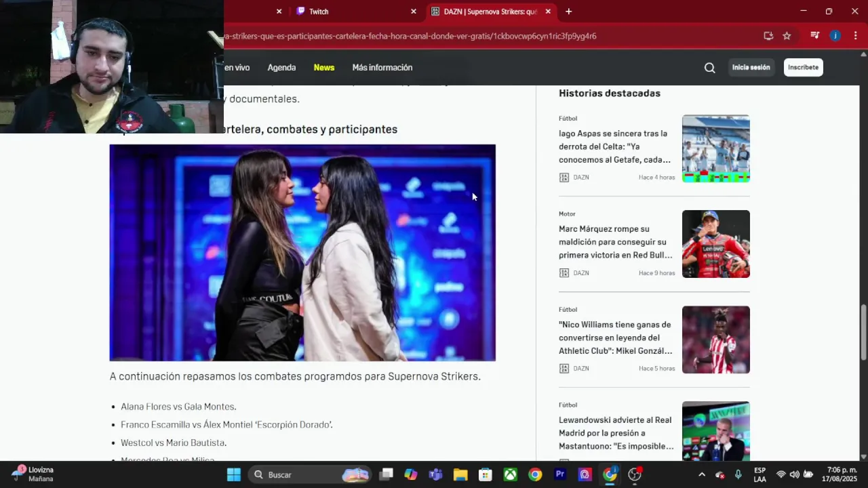This screenshot has width=868, height=488.
Task: Click 'Alana Flores vs Gala Montes.' list item
Action: coord(178,407)
